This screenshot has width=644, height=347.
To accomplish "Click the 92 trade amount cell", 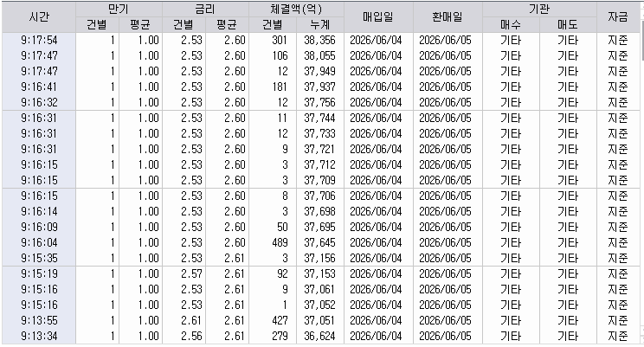I will click(273, 274).
